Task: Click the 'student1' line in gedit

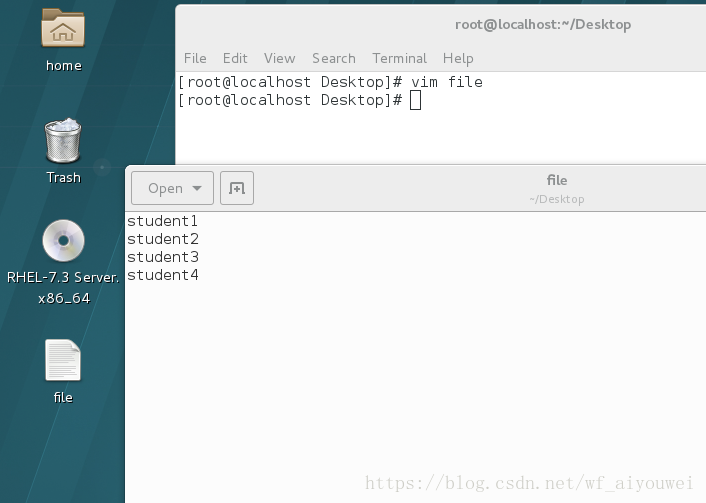Action: [163, 221]
